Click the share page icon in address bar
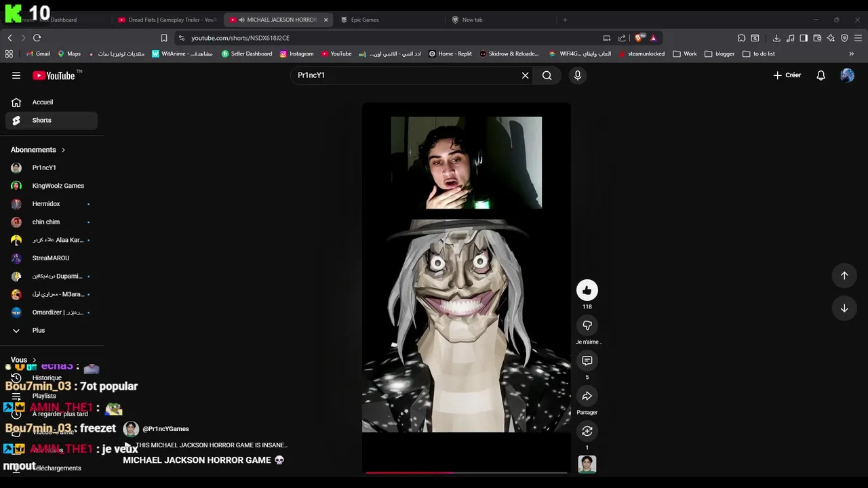The height and width of the screenshot is (488, 868). (x=622, y=38)
